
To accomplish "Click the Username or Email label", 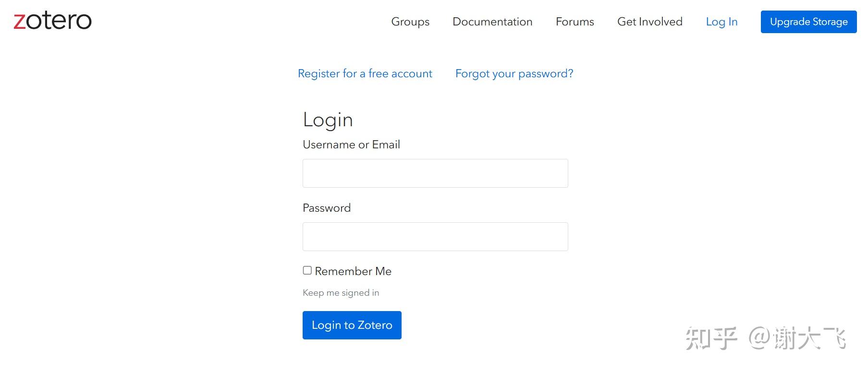I will coord(351,144).
